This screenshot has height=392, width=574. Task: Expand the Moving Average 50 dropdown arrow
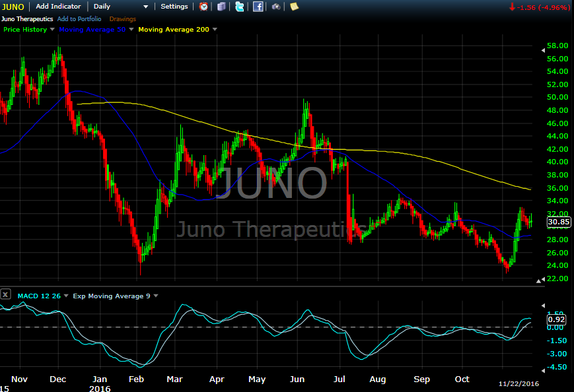click(131, 29)
